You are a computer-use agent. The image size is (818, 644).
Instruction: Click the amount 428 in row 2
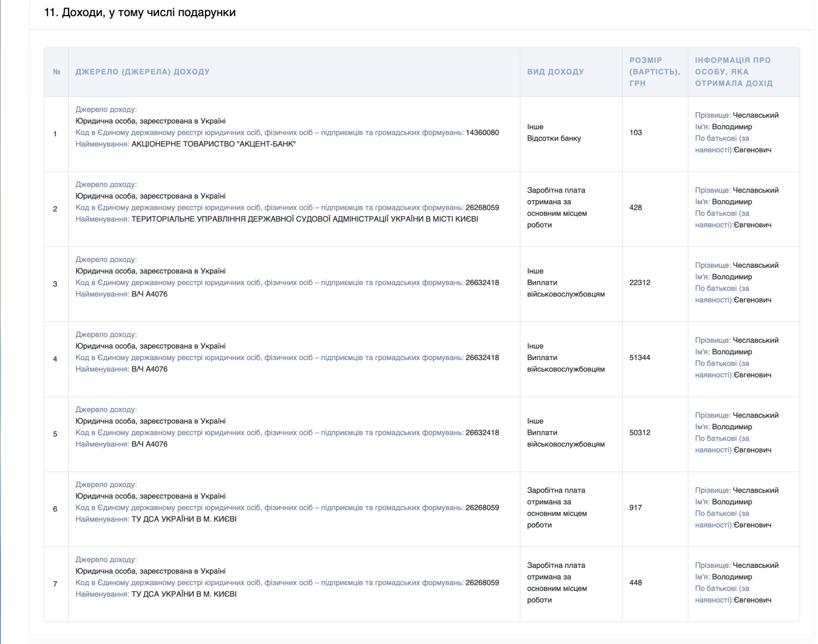(x=636, y=208)
